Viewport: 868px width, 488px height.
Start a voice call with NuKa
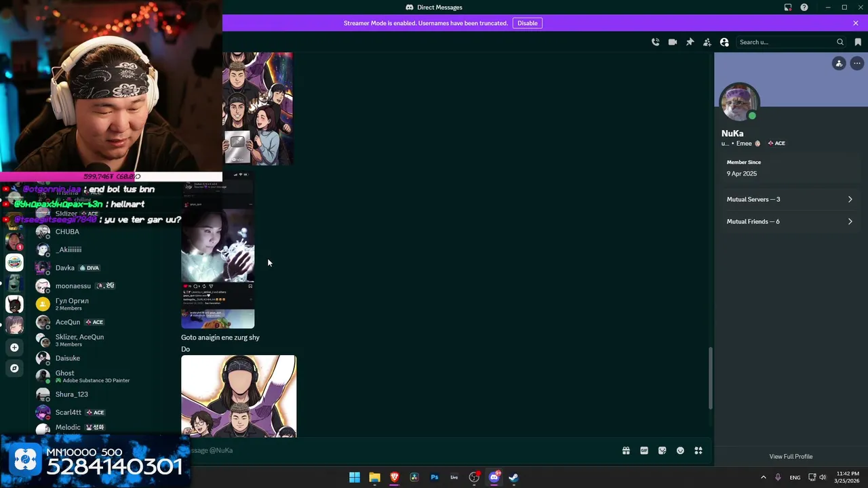(x=655, y=42)
